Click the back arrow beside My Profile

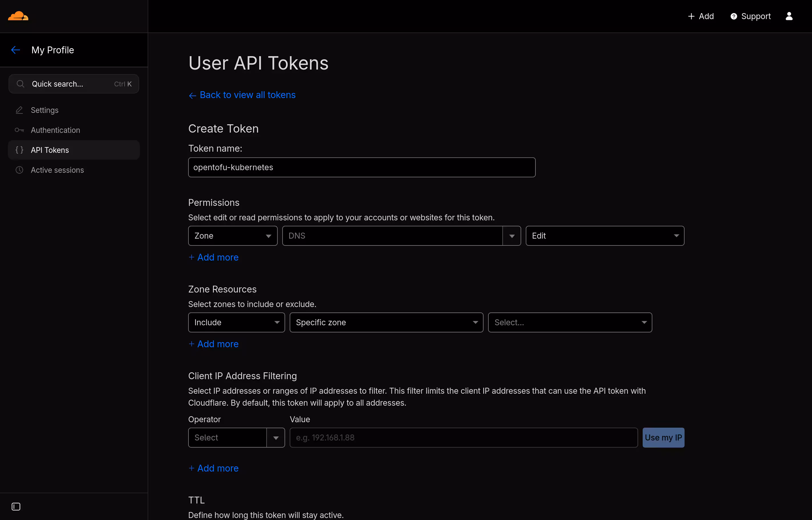point(15,50)
